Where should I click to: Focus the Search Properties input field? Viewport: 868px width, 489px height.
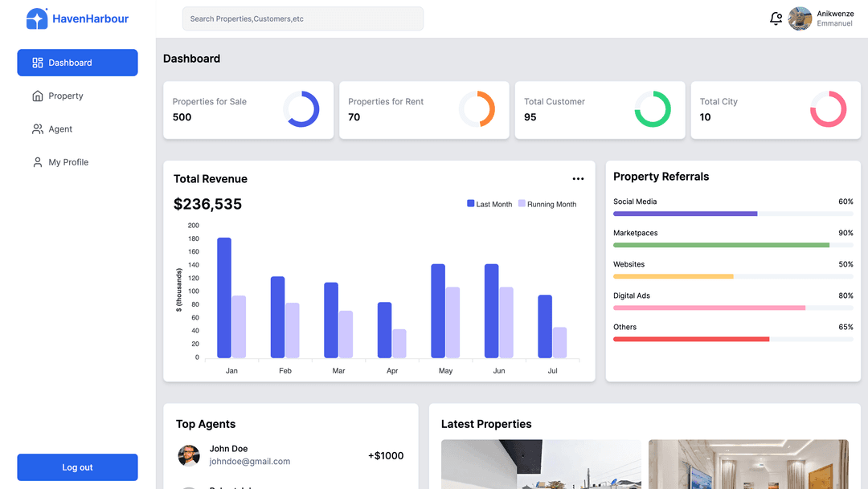303,18
